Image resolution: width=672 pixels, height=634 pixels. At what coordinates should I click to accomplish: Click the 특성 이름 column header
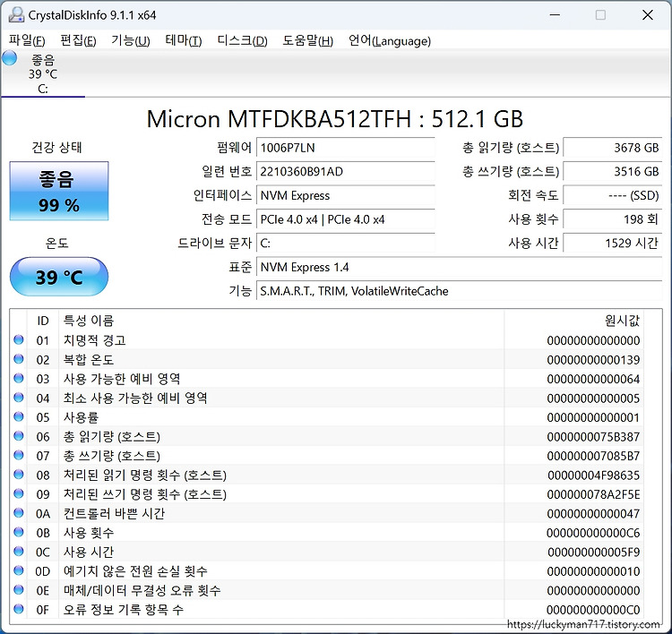pyautogui.click(x=281, y=321)
